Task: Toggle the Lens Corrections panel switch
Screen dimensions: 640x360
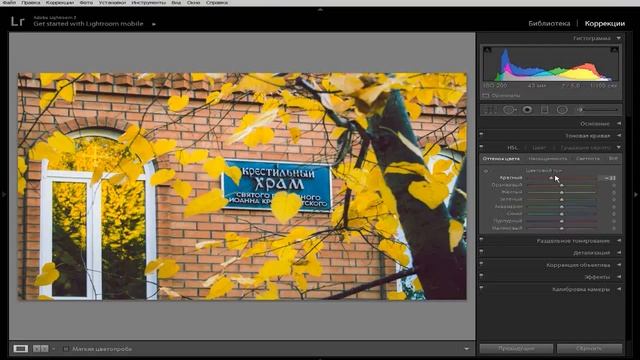Action: click(482, 263)
